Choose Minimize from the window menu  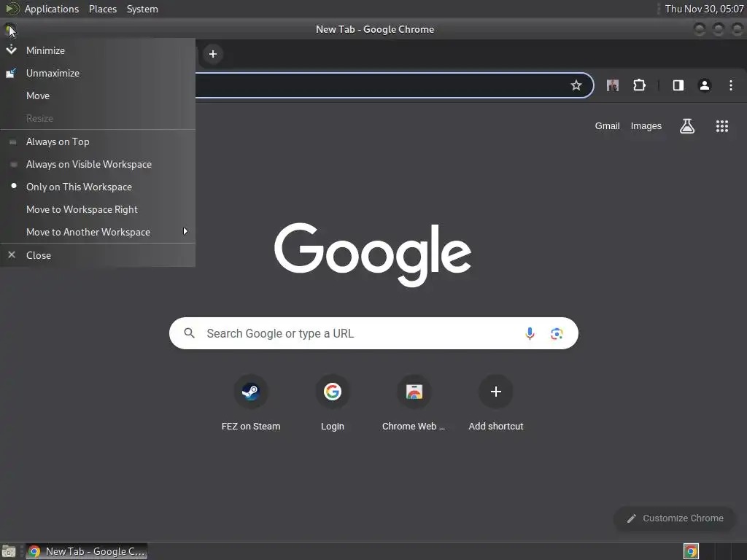click(x=98, y=50)
